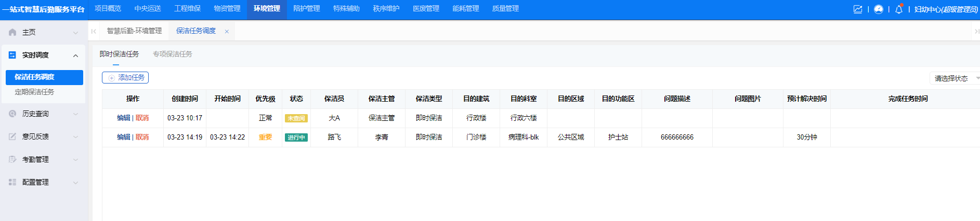The height and width of the screenshot is (221, 980).
Task: Open 质量管理 in top navigation
Action: 505,8
